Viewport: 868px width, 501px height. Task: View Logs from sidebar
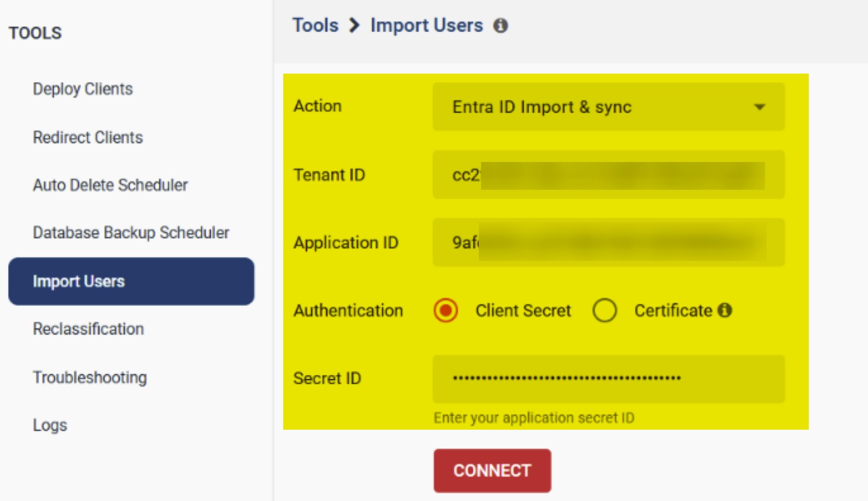pos(50,425)
